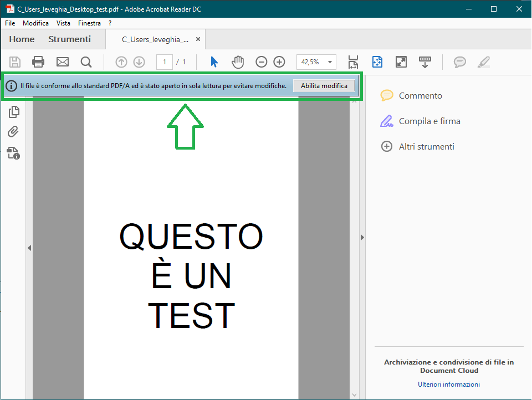The height and width of the screenshot is (400, 532).
Task: Activate the hand pan tool
Action: point(238,62)
